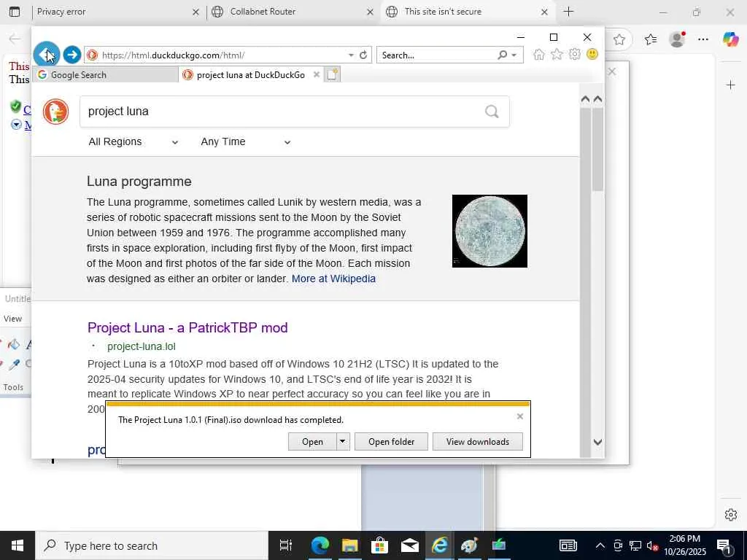
Task: Click the IE search box magnifier
Action: pyautogui.click(x=502, y=55)
